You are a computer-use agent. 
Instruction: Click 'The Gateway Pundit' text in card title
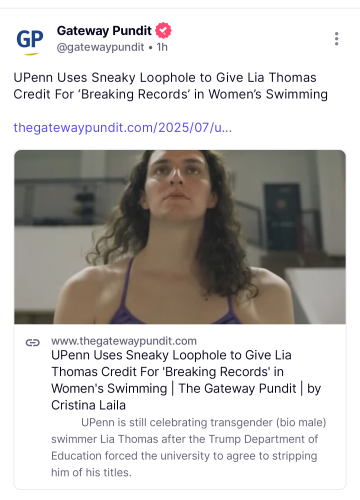(237, 388)
